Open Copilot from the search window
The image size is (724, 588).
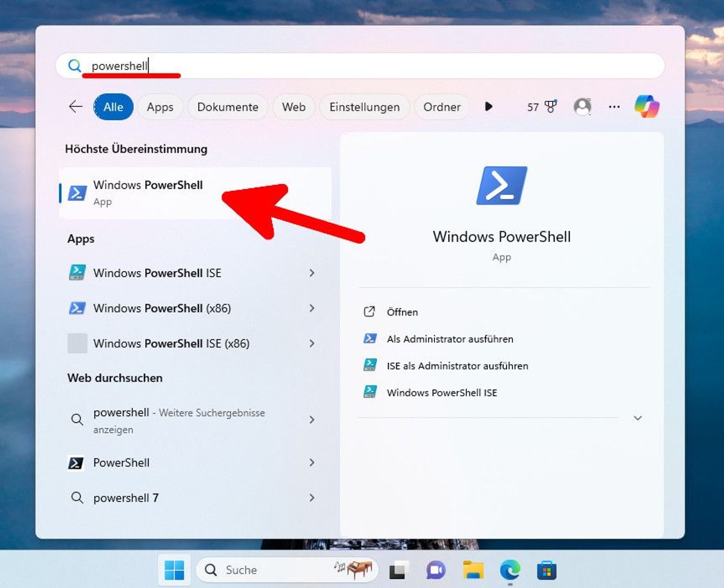point(647,106)
